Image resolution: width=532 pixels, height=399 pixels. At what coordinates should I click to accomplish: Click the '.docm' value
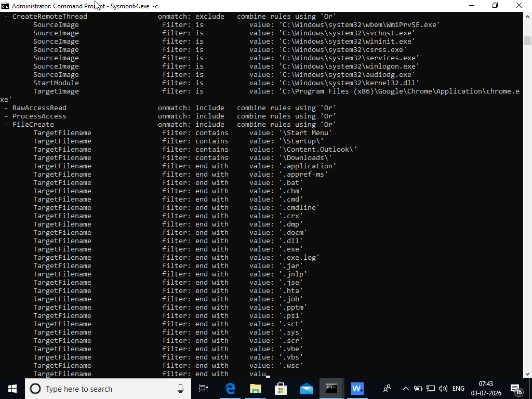point(293,232)
